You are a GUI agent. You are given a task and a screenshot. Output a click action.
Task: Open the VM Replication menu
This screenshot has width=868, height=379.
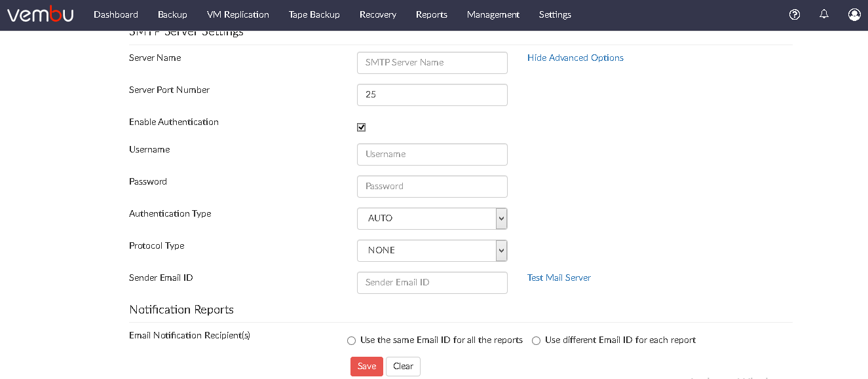click(238, 14)
